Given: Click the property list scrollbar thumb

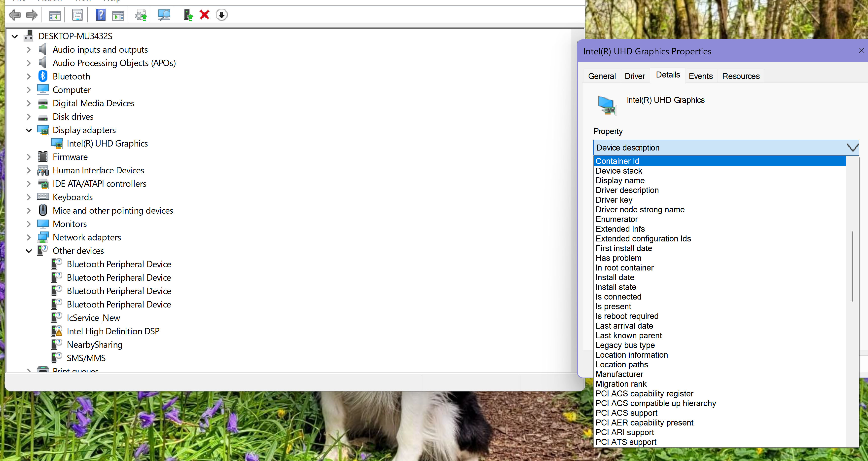Looking at the screenshot, I should coord(852,266).
